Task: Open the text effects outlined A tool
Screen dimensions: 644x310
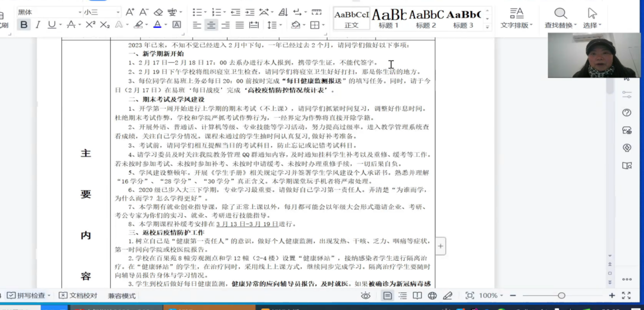Action: pos(119,25)
